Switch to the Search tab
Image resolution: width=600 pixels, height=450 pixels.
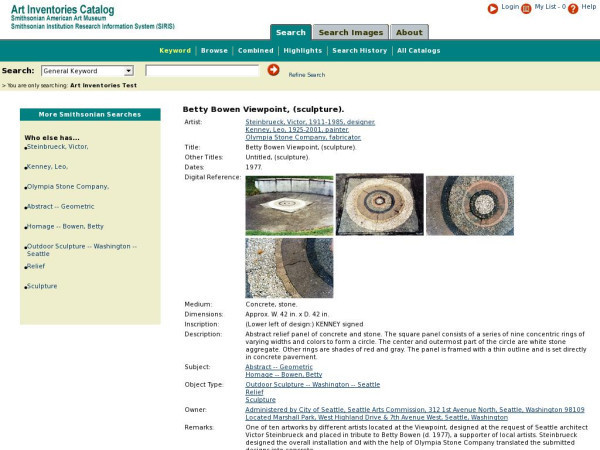click(x=291, y=32)
